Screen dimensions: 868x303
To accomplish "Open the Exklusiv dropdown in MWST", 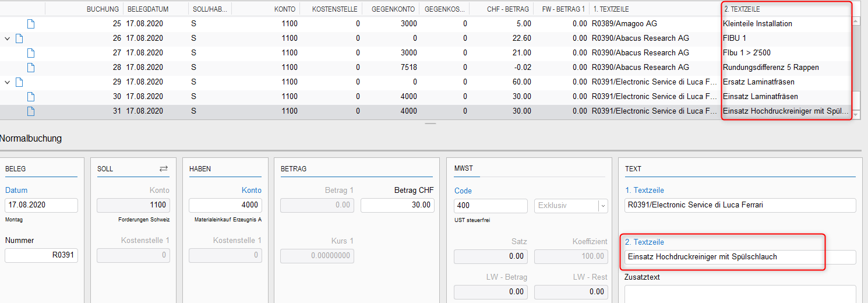I will (x=603, y=206).
